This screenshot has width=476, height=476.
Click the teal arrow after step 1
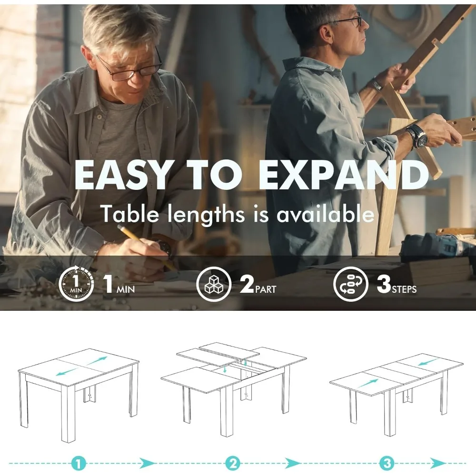click(147, 463)
